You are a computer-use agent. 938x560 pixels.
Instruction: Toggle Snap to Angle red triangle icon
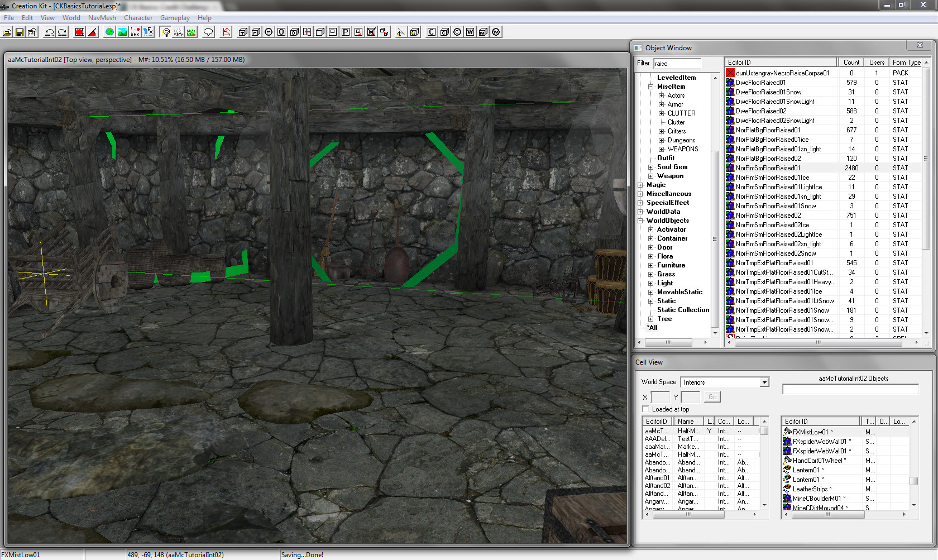tap(92, 32)
